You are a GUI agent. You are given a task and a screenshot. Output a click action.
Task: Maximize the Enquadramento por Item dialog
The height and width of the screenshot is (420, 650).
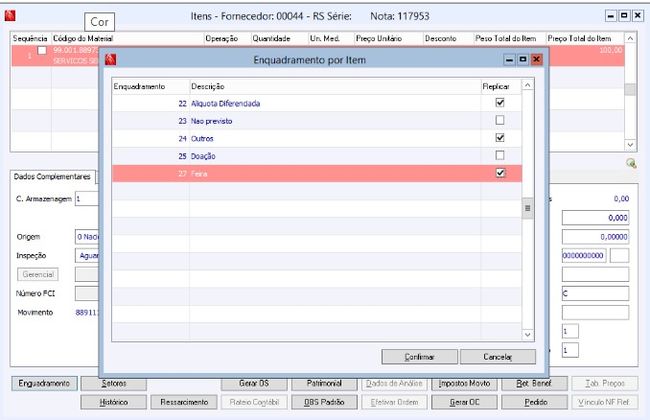coord(523,60)
